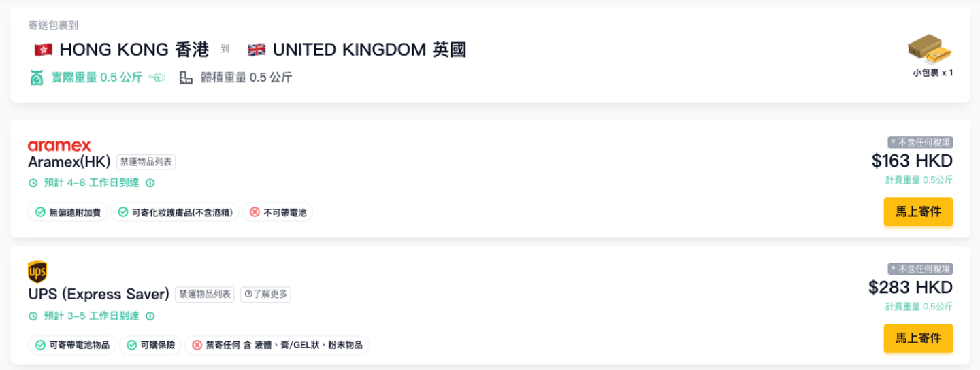The image size is (980, 370).
Task: Select the $163 HKD Aramex price
Action: pyautogui.click(x=911, y=161)
